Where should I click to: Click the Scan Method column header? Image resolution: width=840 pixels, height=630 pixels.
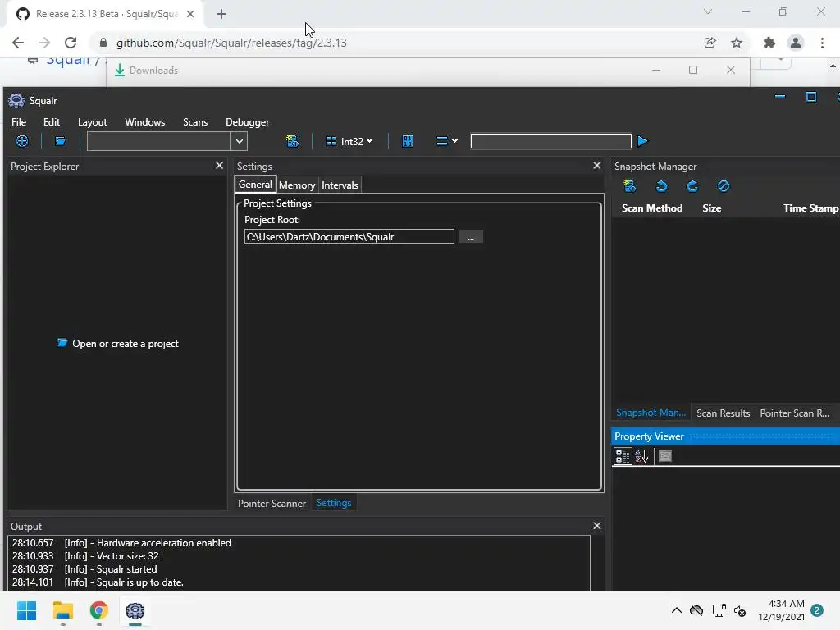click(652, 208)
